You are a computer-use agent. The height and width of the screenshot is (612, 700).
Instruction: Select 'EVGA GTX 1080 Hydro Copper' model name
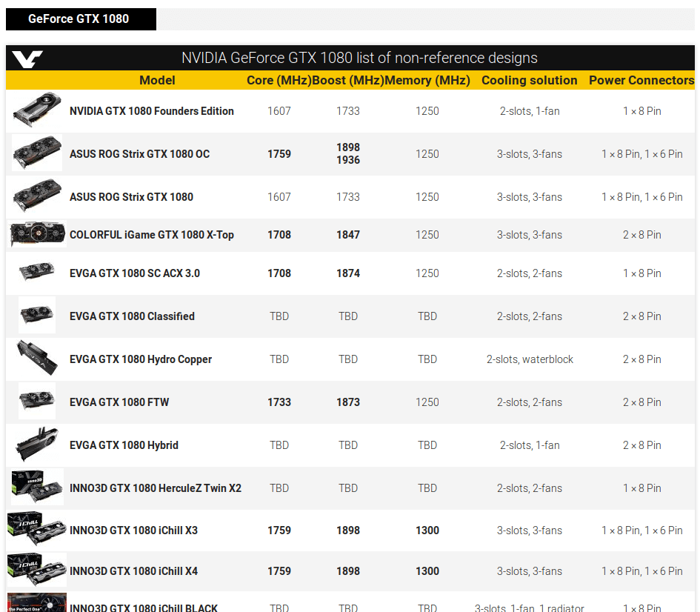pyautogui.click(x=141, y=359)
